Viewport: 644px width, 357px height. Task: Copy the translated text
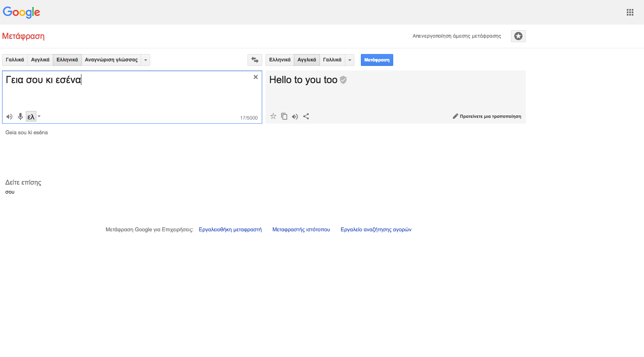click(x=284, y=116)
